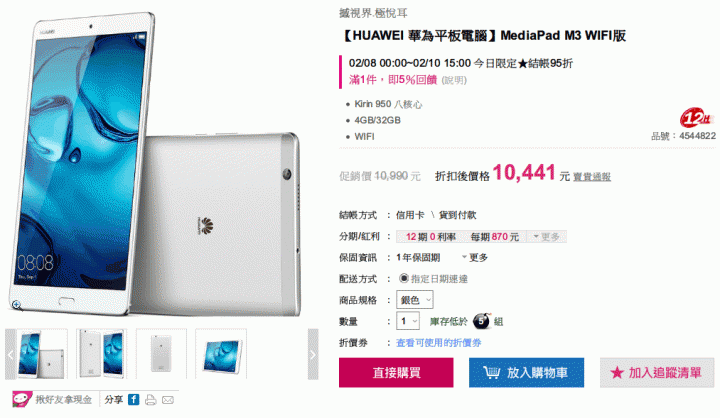The height and width of the screenshot is (418, 720).
Task: Click the 放入購物車 add to cart button
Action: tap(526, 373)
